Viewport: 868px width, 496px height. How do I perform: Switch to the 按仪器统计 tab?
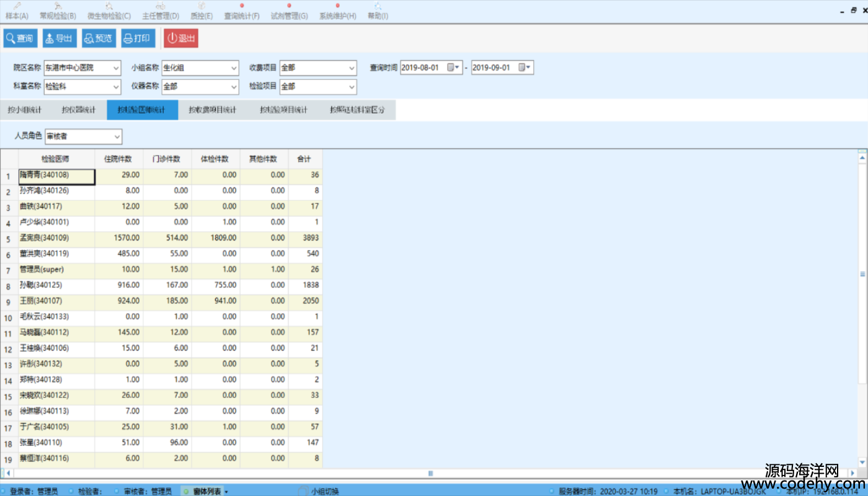point(79,110)
